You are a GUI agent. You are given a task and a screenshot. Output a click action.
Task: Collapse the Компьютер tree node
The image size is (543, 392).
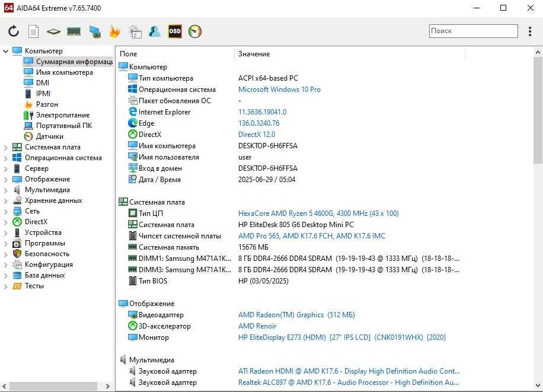pyautogui.click(x=5, y=51)
